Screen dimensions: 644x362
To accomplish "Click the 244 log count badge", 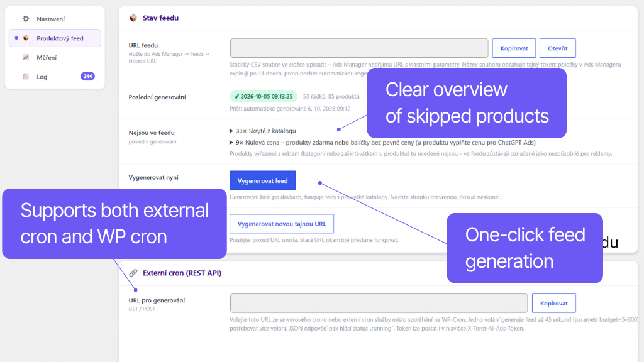I will point(87,76).
